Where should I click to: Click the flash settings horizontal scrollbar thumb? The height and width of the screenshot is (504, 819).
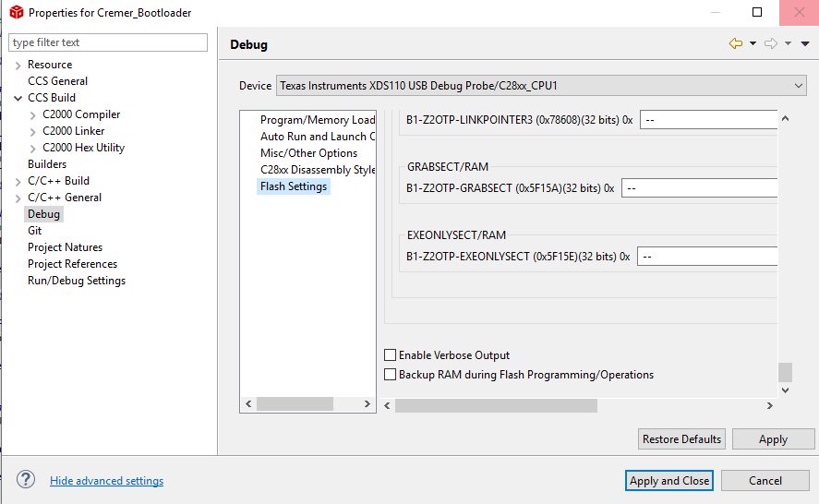point(496,406)
